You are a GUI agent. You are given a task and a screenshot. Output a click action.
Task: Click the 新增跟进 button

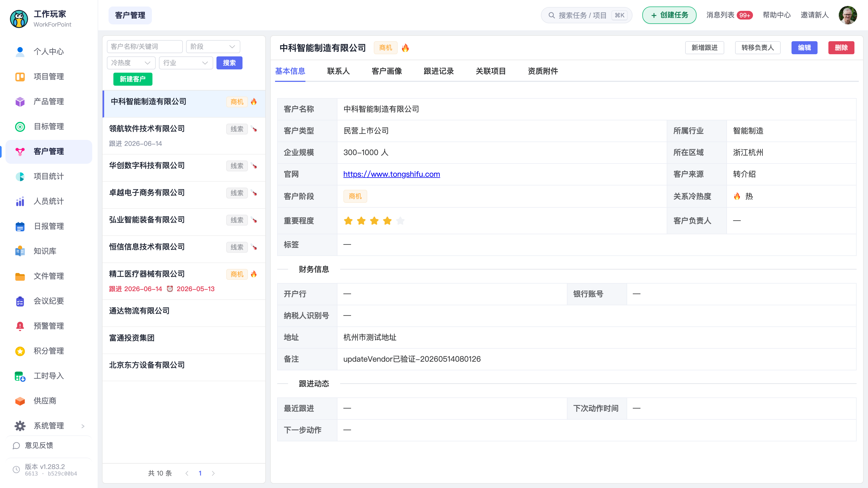[705, 47]
